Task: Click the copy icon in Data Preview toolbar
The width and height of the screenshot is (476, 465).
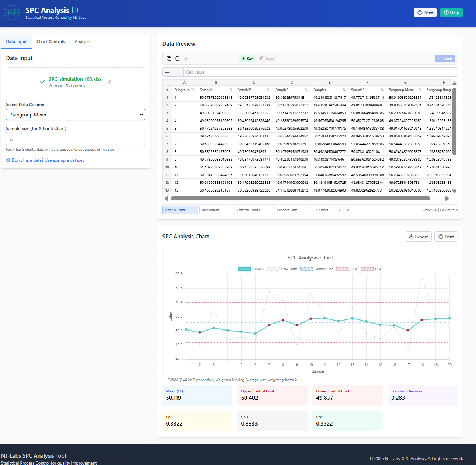Action: [169, 59]
